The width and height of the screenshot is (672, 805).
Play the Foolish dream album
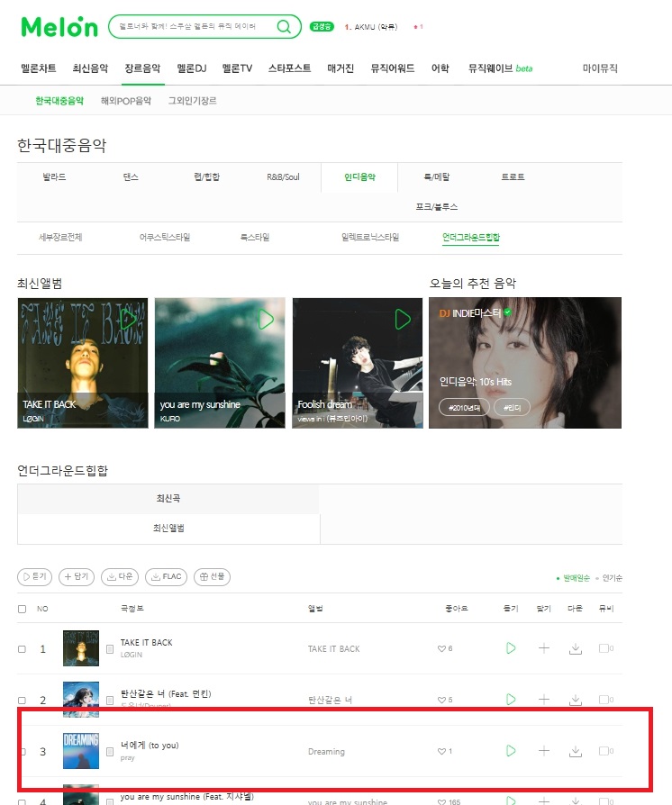(403, 320)
